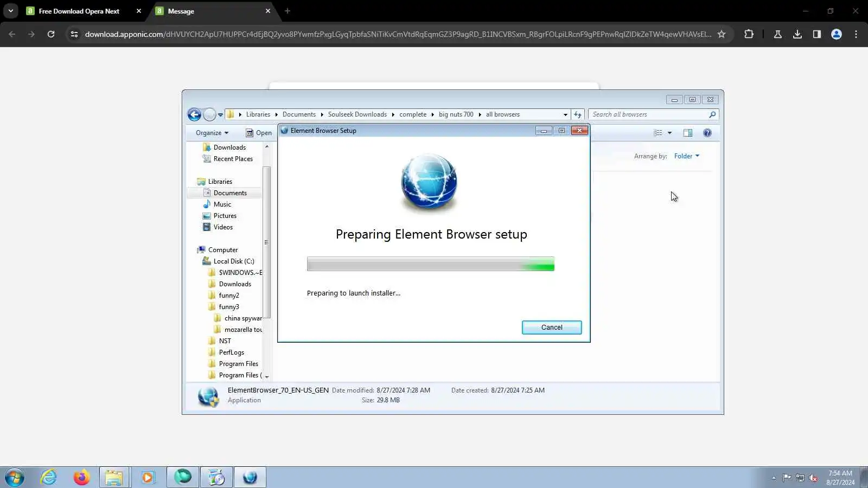Screen dimensions: 868x488
Task: Click the Chrome address bar URL
Action: [x=398, y=34]
